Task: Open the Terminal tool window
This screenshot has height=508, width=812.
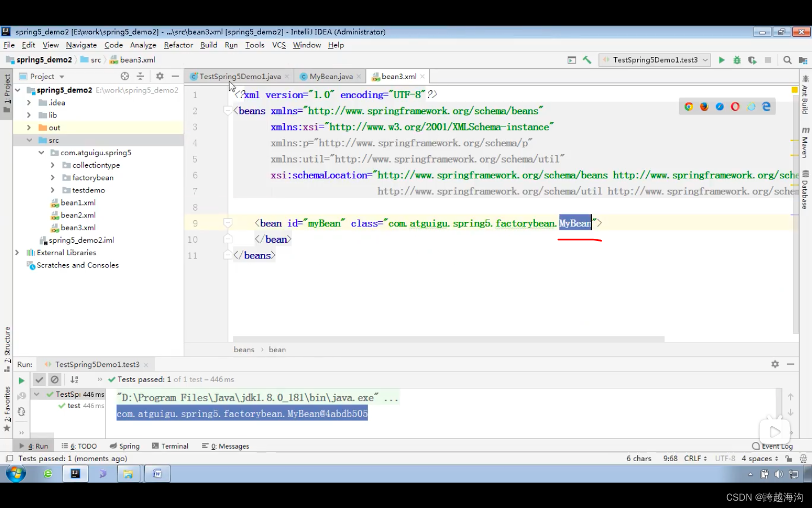Action: (x=170, y=446)
